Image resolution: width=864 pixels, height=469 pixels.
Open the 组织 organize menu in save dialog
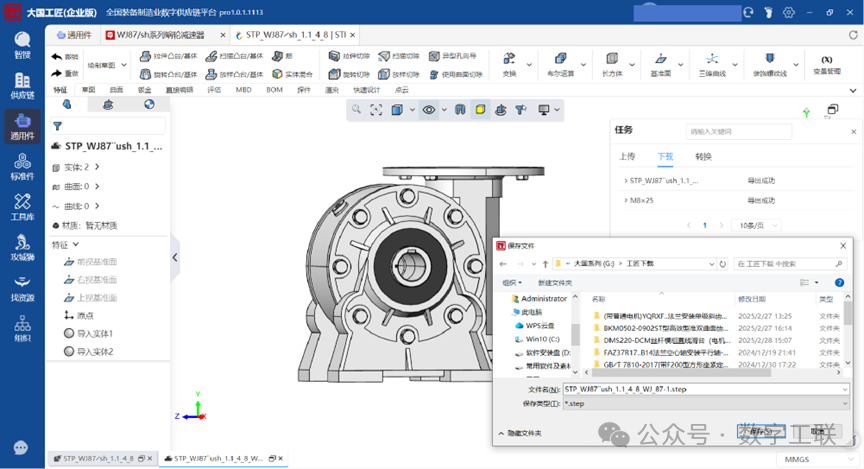[512, 283]
